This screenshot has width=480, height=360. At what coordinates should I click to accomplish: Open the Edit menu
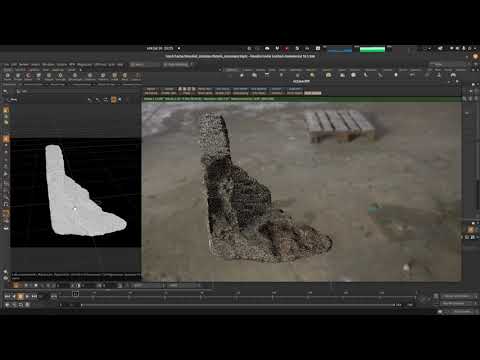[x=14, y=65]
